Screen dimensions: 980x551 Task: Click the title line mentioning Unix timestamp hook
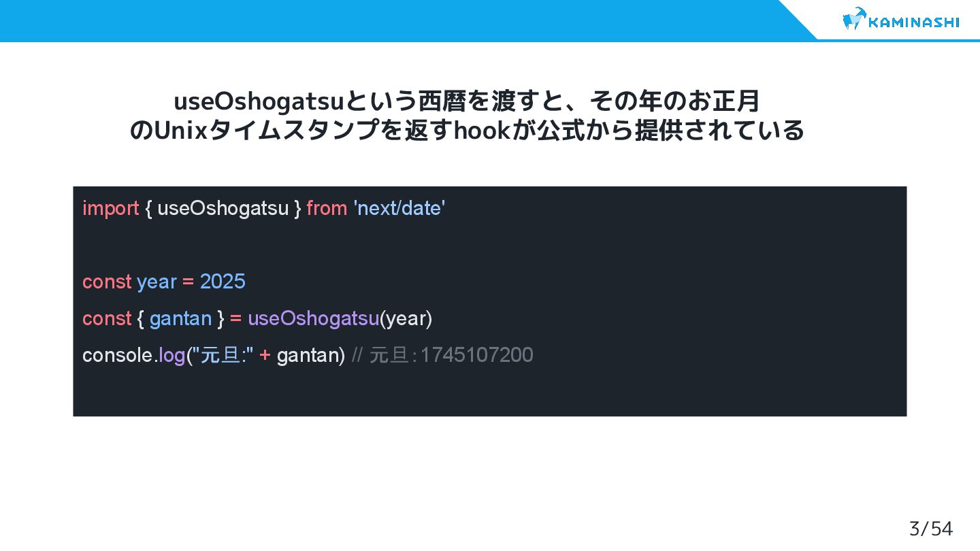pyautogui.click(x=467, y=129)
